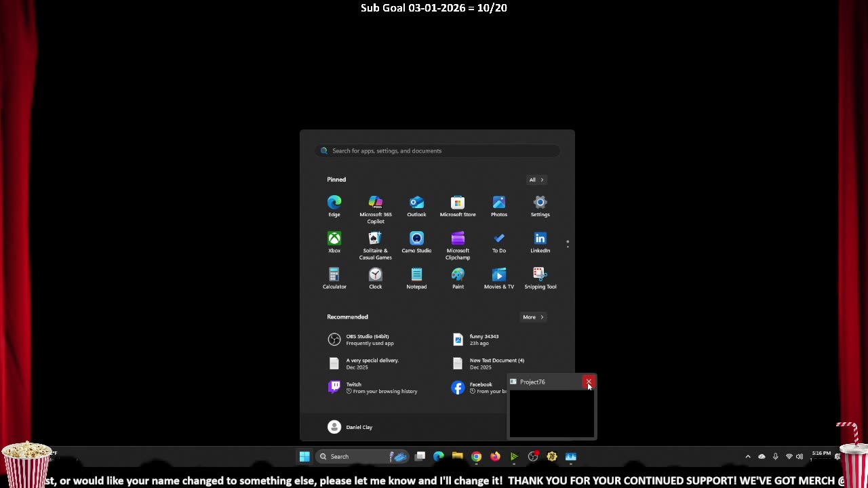Click the pinned apps page indicator dots
This screenshot has height=488, width=868.
pyautogui.click(x=568, y=244)
